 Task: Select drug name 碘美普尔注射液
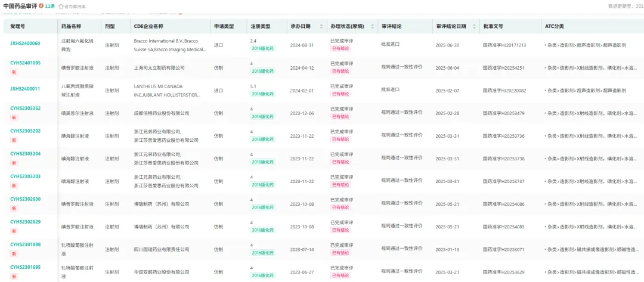pyautogui.click(x=77, y=113)
